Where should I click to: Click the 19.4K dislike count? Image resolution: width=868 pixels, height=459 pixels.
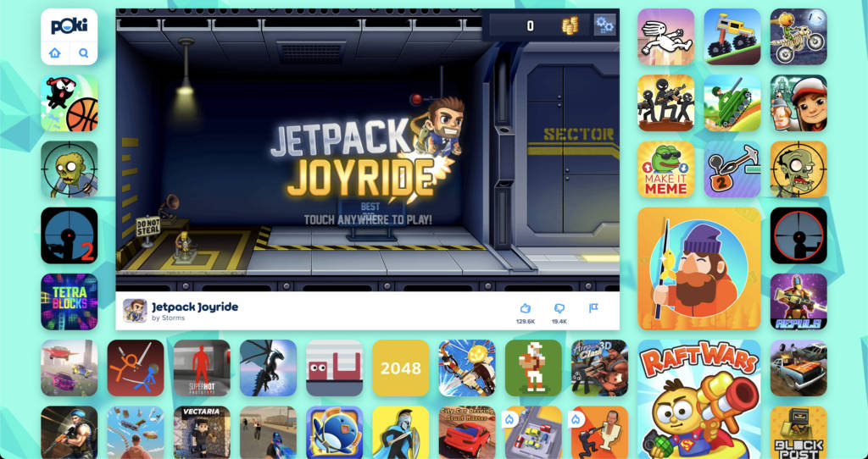(x=559, y=321)
